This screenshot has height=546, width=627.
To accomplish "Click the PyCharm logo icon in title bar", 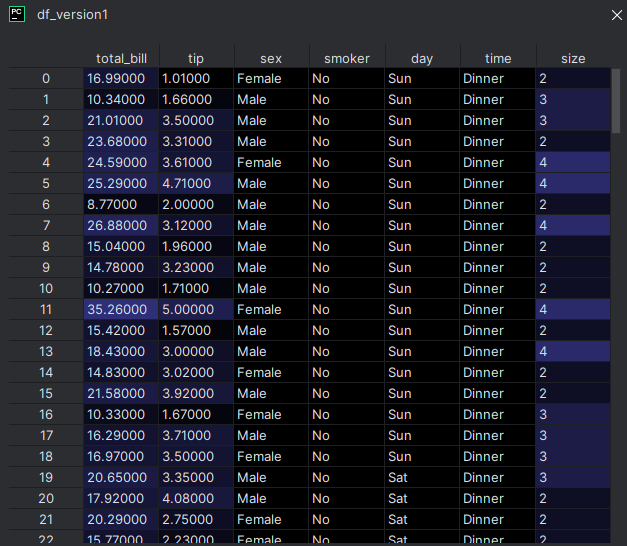I will 17,14.
